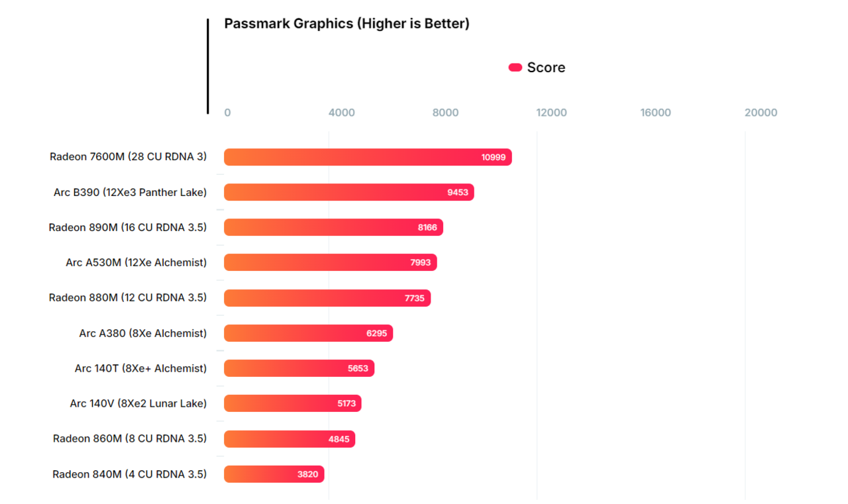
Task: Click the Arc B390 (12Xe3 Panther Lake) label
Action: (130, 192)
